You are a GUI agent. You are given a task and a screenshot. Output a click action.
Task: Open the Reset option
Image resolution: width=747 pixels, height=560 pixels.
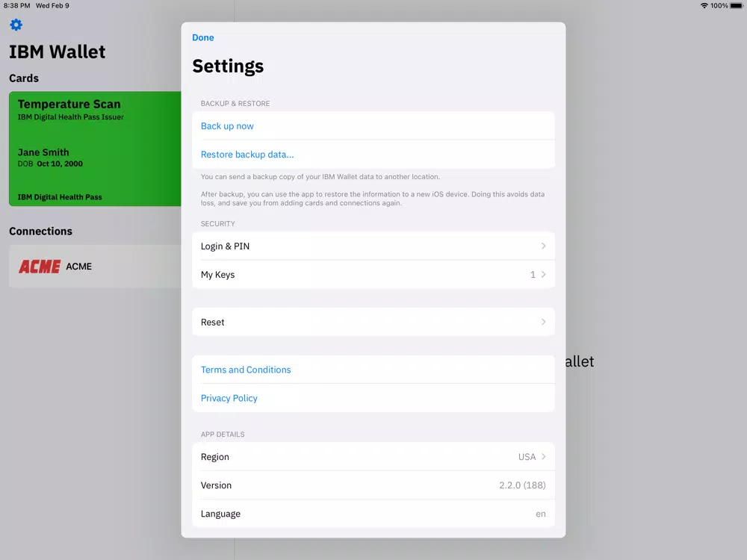(373, 322)
